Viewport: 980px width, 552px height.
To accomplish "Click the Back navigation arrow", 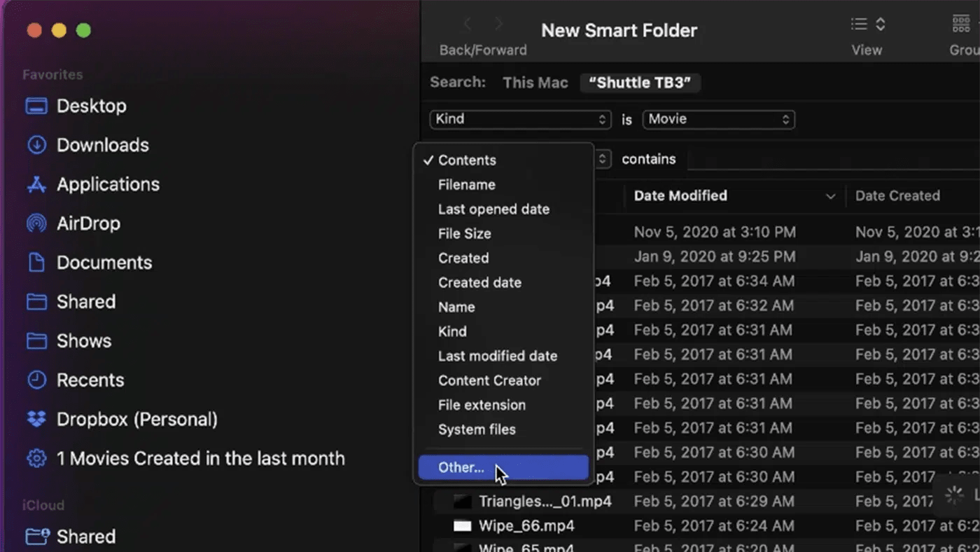I will click(x=467, y=24).
